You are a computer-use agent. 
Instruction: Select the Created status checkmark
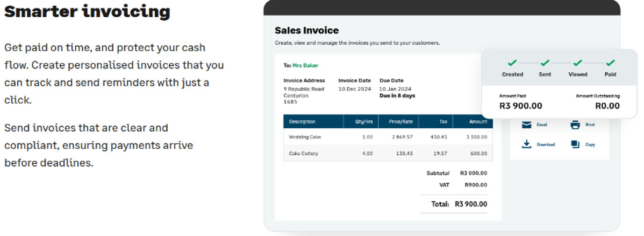click(x=512, y=63)
